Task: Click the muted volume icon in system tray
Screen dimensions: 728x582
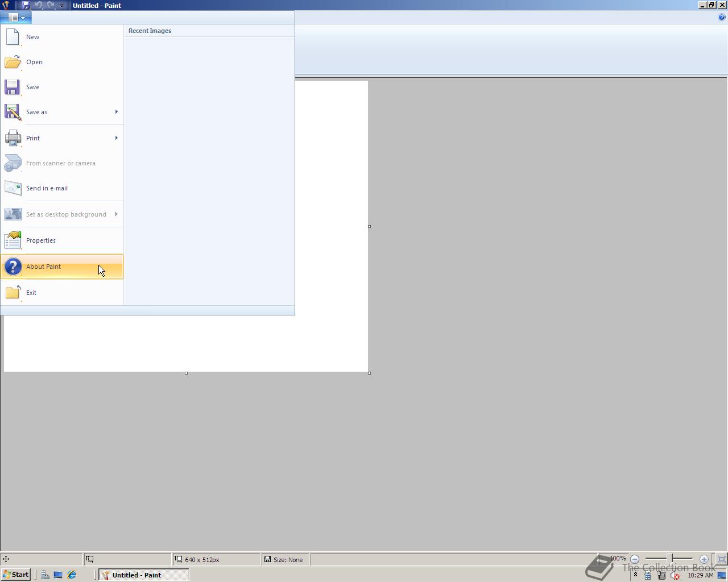Action: (675, 575)
